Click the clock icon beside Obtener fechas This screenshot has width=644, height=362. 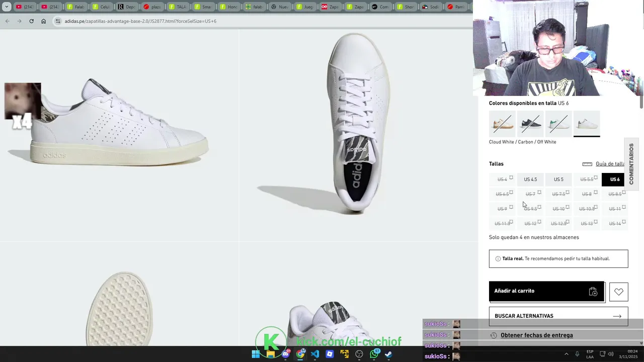[494, 335]
